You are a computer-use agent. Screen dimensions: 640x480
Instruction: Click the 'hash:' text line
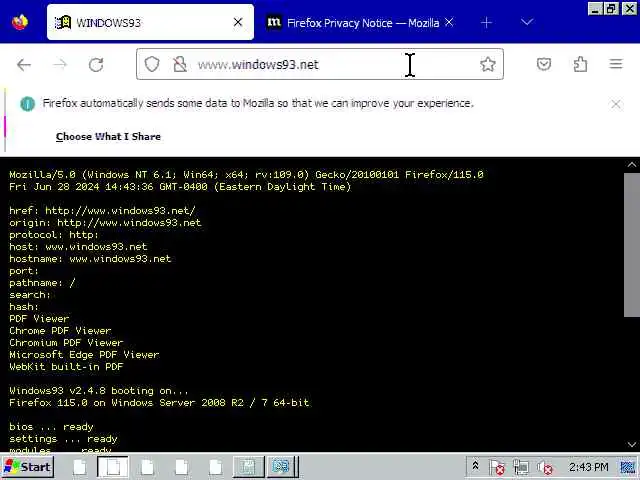point(24,307)
